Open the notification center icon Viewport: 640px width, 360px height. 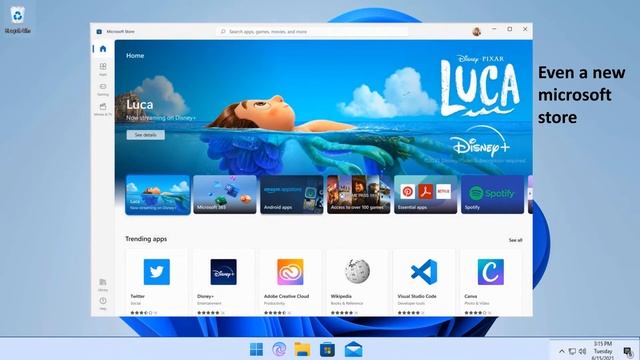click(628, 351)
